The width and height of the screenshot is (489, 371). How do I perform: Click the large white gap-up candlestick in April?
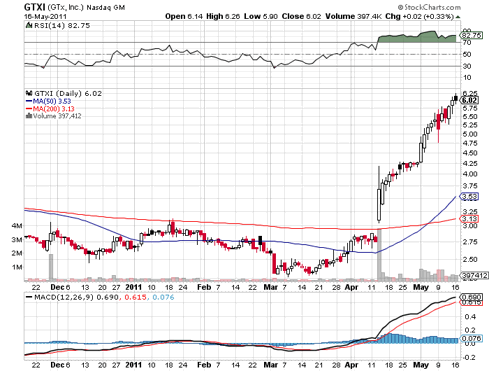point(379,205)
